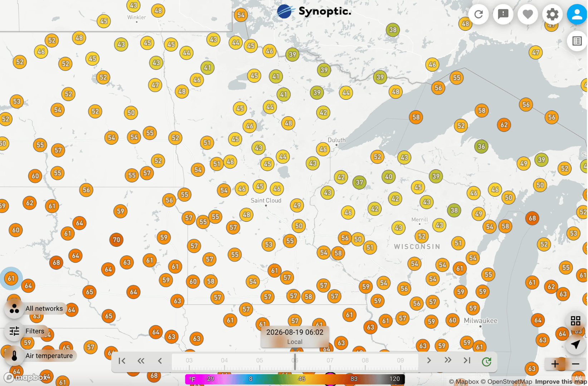The height and width of the screenshot is (386, 588).
Task: Jump to first time step
Action: 122,361
